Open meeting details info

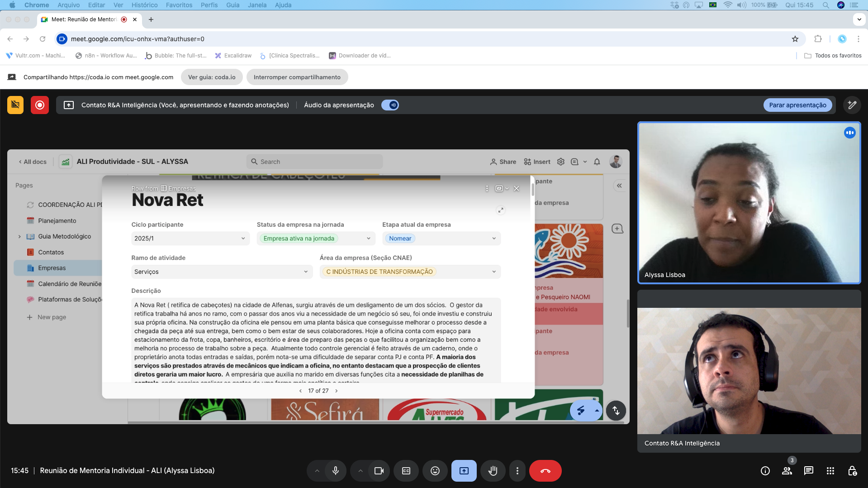[765, 471]
